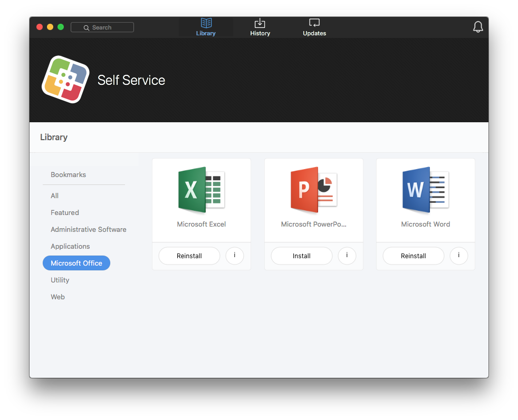The width and height of the screenshot is (518, 420).
Task: Open the History tab icon
Action: [x=260, y=23]
